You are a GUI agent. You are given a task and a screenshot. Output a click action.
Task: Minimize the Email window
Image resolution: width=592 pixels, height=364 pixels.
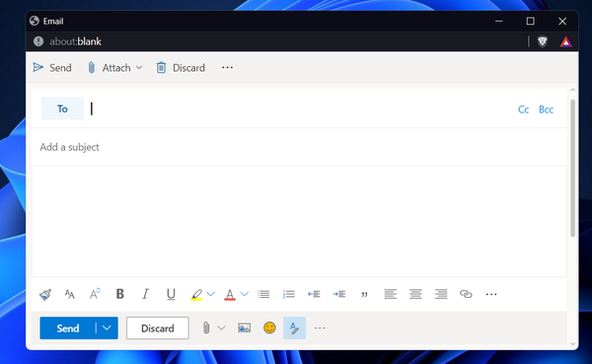pos(498,21)
